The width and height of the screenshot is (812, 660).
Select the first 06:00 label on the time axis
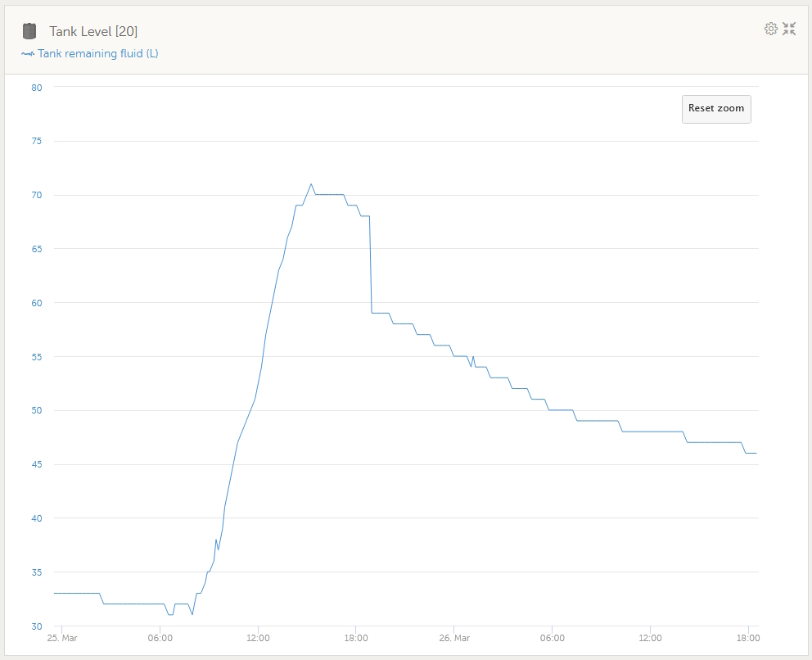coord(160,638)
